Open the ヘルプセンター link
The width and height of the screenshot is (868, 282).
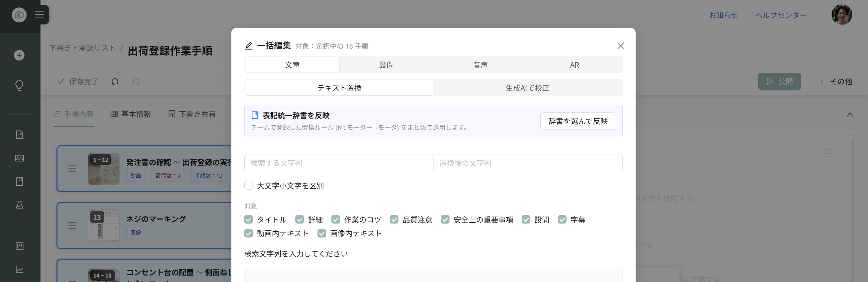[781, 15]
